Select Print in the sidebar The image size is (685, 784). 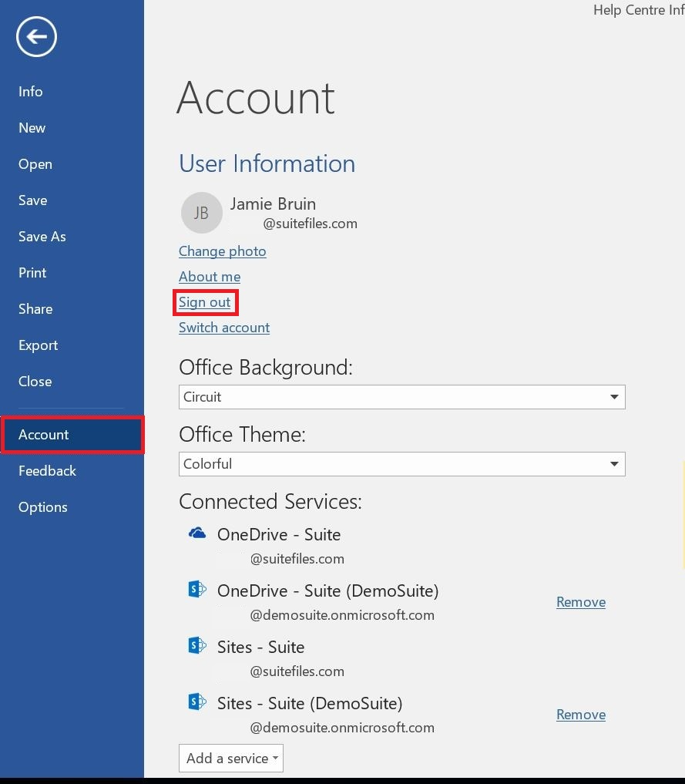click(x=32, y=273)
